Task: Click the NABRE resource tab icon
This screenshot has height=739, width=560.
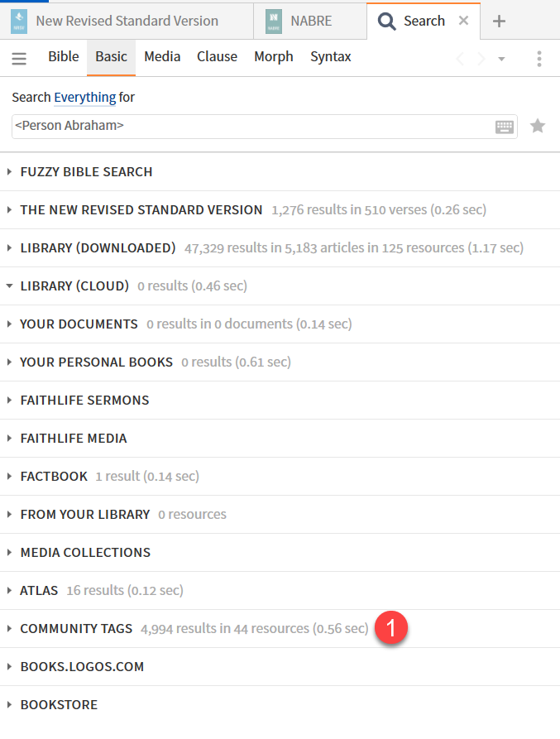Action: click(x=274, y=22)
